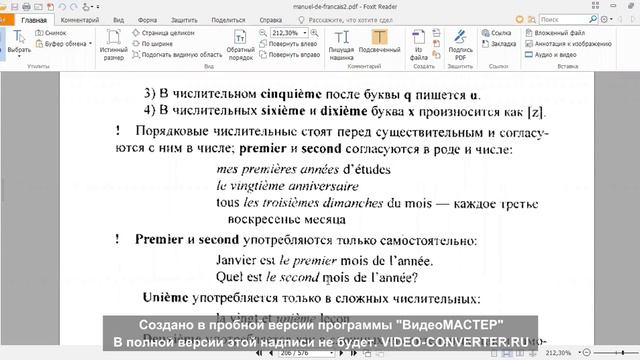Click 'le vingtième anniversaire' example line
This screenshot has width=640, height=360.
[x=287, y=186]
